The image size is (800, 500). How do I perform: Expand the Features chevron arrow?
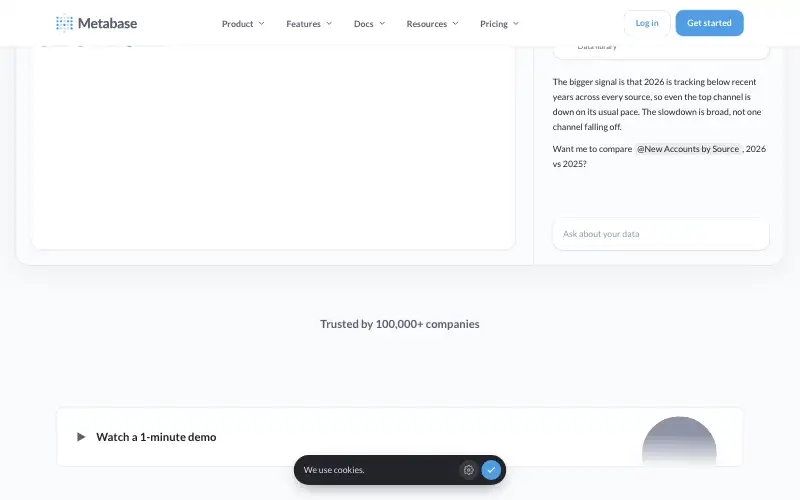329,23
